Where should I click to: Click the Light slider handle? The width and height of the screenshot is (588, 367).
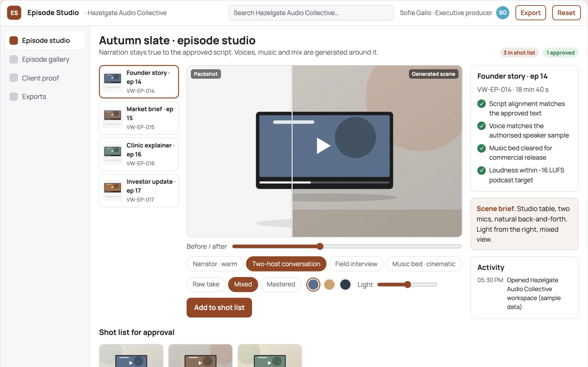[407, 284]
